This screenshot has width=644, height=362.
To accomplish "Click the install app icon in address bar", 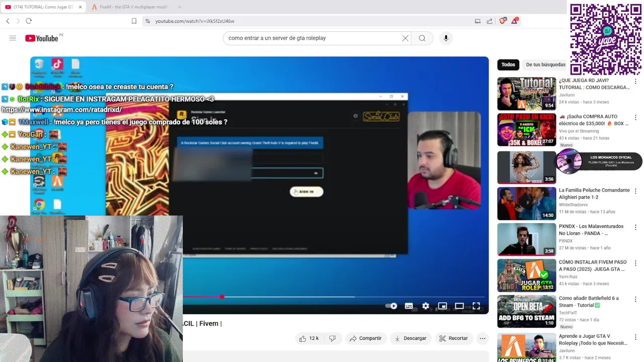I will [x=477, y=21].
